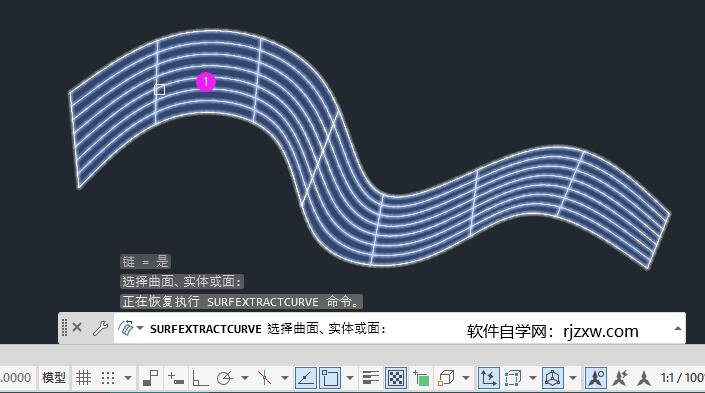Toggle annotation visibility icon
Screen dimensions: 705x393
[x=596, y=378]
